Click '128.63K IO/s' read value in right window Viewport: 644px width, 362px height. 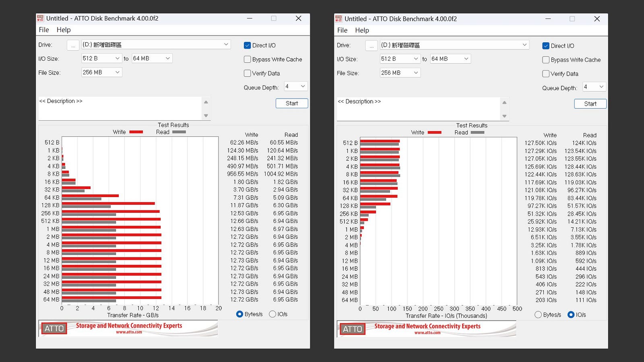[x=580, y=174]
